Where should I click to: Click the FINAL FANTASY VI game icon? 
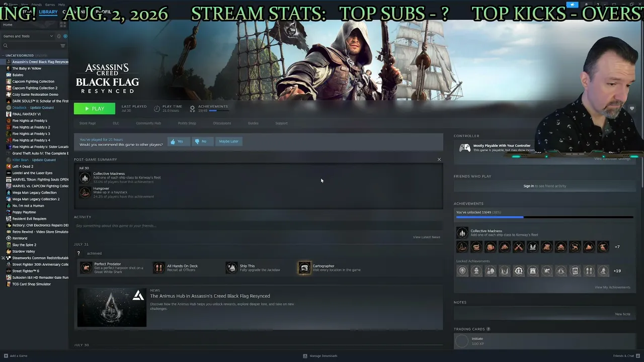(x=9, y=114)
